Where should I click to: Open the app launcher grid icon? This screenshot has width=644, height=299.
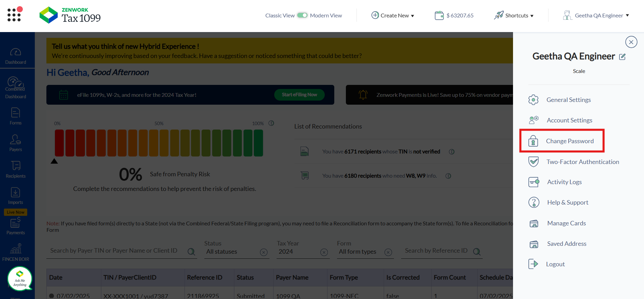coord(14,15)
